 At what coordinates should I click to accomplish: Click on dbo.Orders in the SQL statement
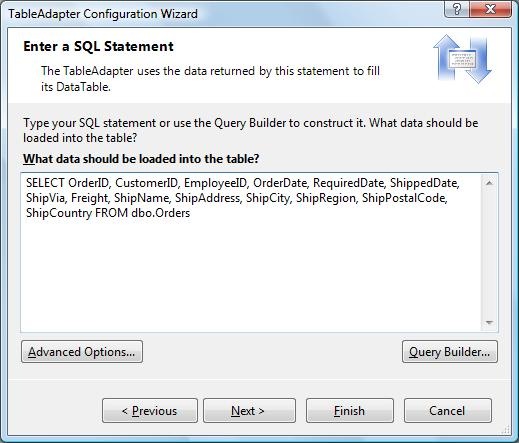161,213
